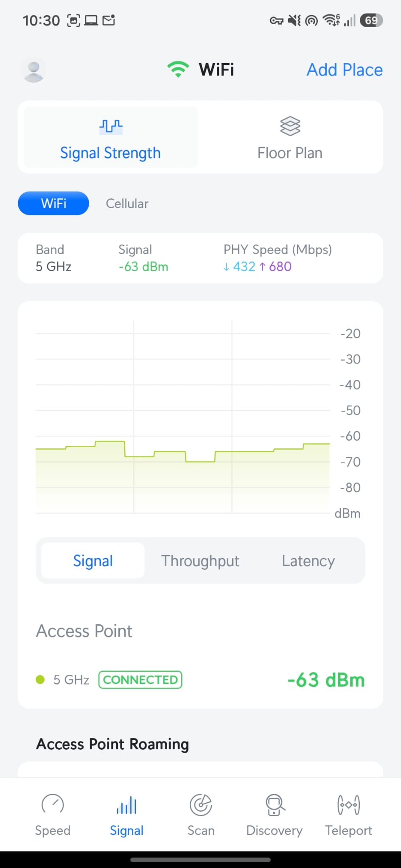Tap the Signal Strength waveform icon

pos(111,126)
